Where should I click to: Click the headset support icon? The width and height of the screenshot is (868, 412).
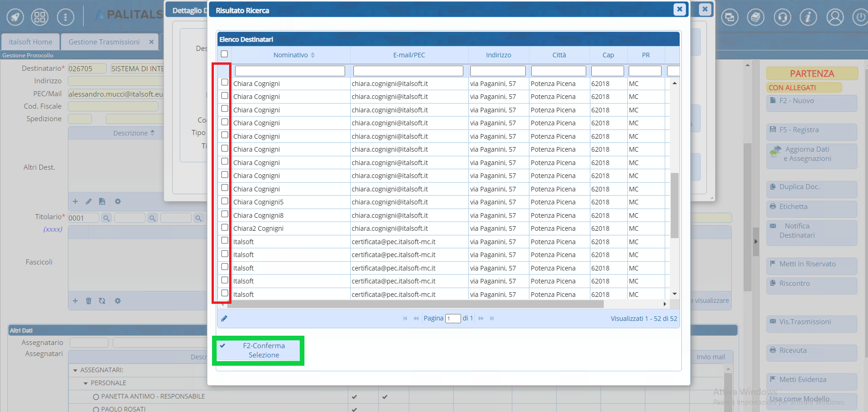(782, 18)
